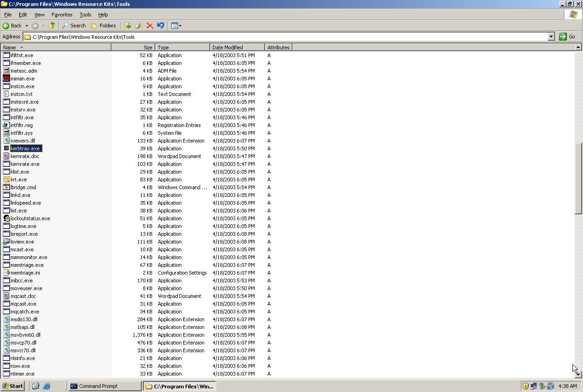This screenshot has width=583, height=392.
Task: Open the Edit menu
Action: 23,15
